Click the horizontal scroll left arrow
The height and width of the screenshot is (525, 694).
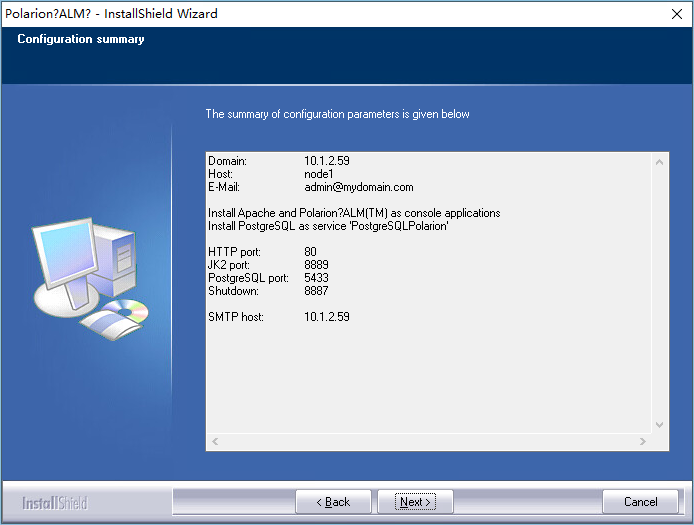click(x=215, y=441)
